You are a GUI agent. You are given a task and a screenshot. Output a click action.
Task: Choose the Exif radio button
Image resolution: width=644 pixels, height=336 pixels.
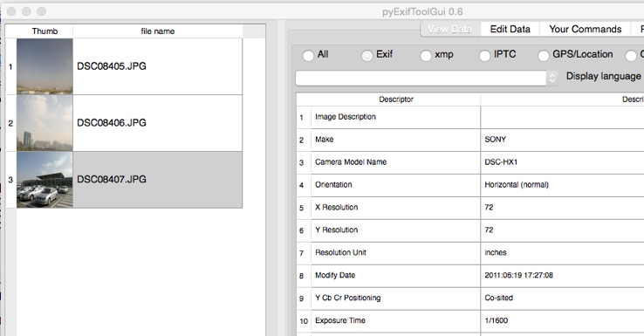[367, 55]
